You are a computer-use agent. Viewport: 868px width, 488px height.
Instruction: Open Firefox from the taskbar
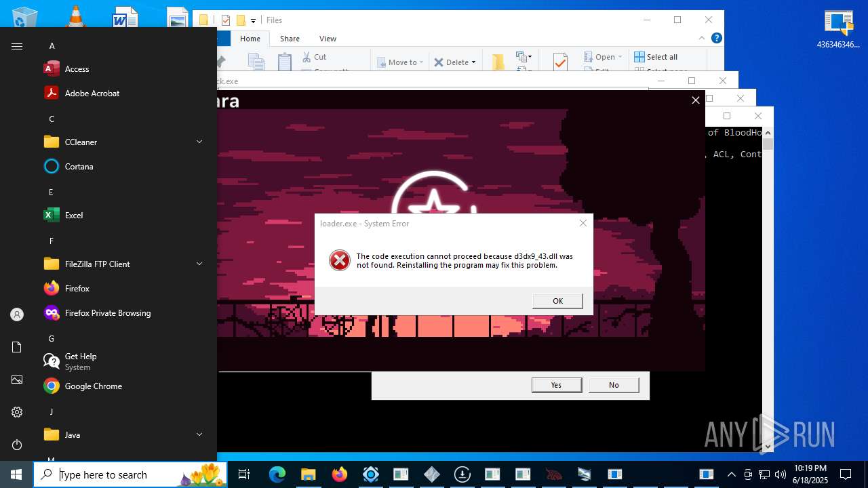(339, 474)
